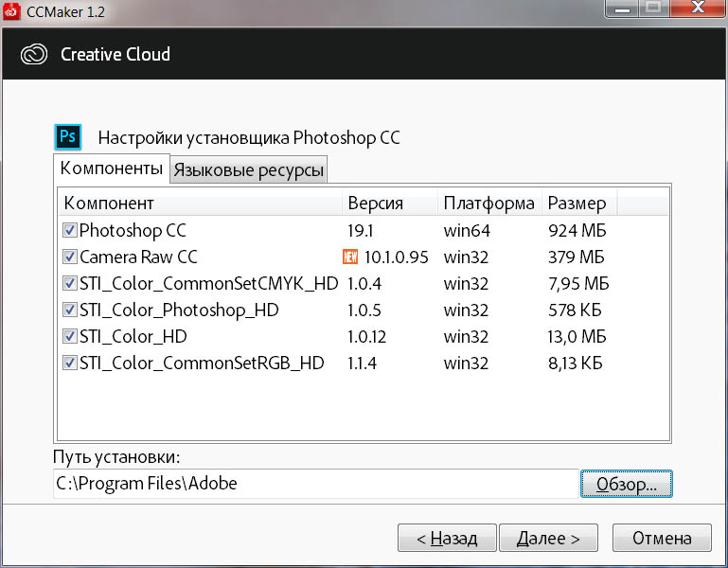This screenshot has width=728, height=568.
Task: Select the Camera Raw CC row name
Action: [138, 257]
